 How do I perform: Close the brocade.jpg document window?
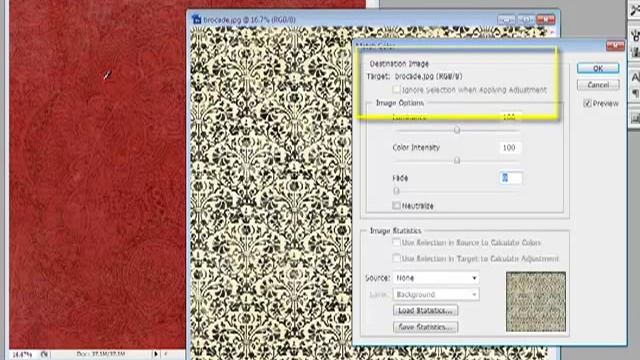click(x=546, y=19)
